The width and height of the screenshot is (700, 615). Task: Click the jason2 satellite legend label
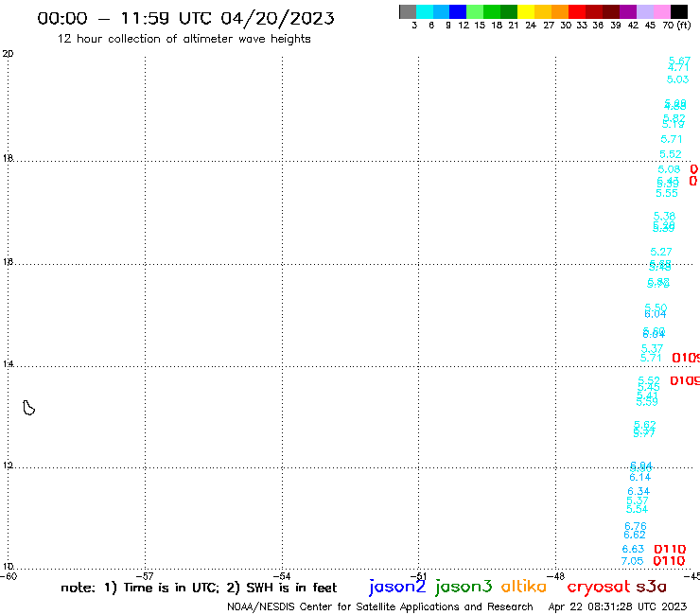[397, 587]
